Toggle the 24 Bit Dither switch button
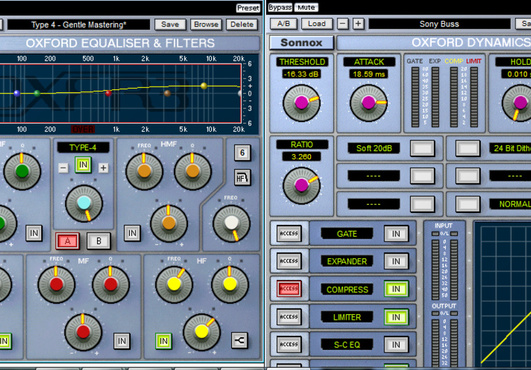 [x=468, y=148]
